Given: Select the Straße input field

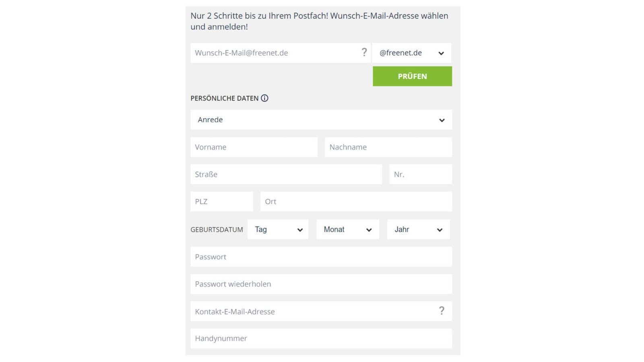Looking at the screenshot, I should [286, 175].
